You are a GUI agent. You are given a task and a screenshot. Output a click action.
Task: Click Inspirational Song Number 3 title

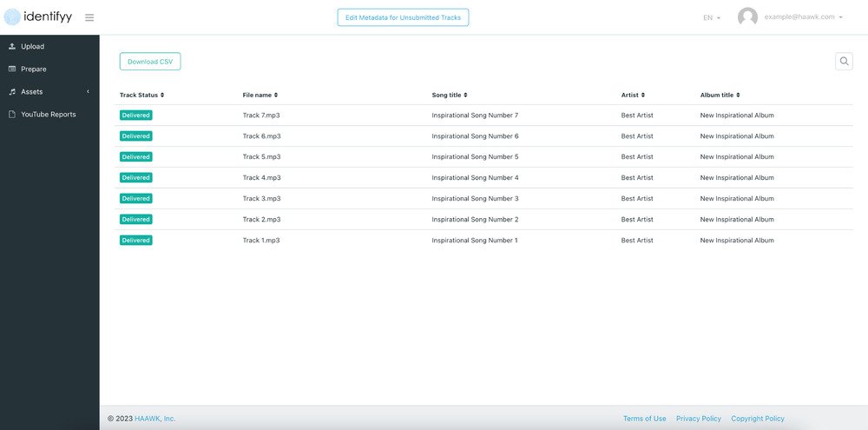tap(475, 198)
